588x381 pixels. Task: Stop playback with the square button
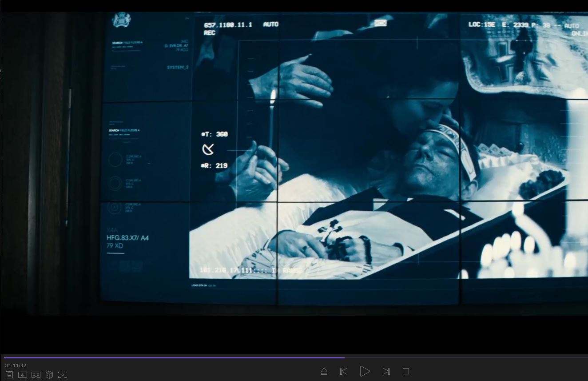pos(405,371)
